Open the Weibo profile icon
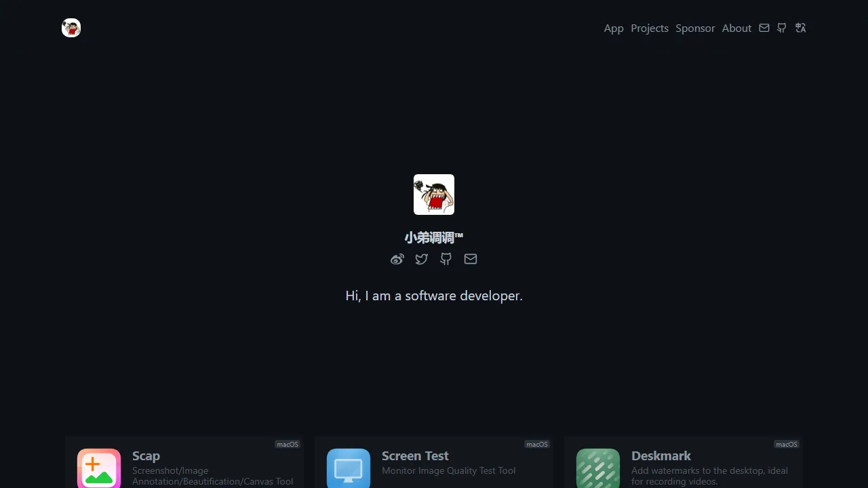868x488 pixels. (x=397, y=259)
